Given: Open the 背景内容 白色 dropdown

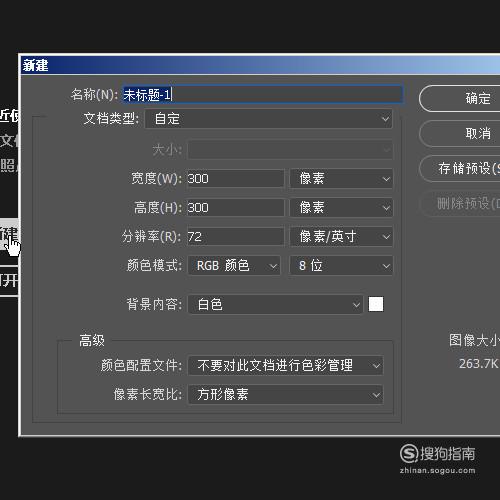Looking at the screenshot, I should pyautogui.click(x=276, y=304).
